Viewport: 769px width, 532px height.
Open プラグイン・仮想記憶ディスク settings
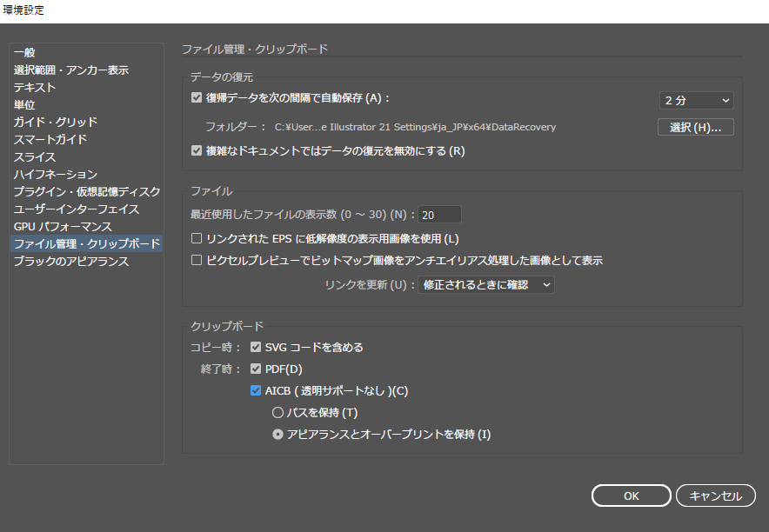tap(83, 191)
